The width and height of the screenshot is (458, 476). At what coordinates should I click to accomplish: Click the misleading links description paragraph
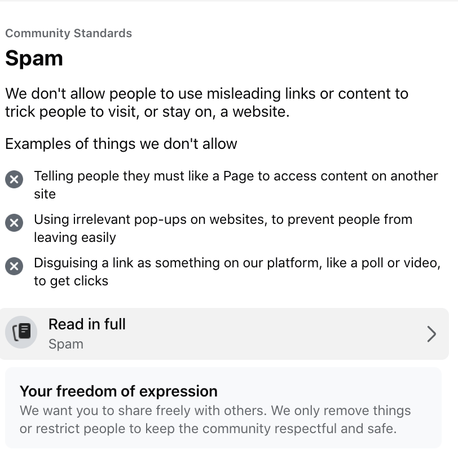pyautogui.click(x=206, y=102)
